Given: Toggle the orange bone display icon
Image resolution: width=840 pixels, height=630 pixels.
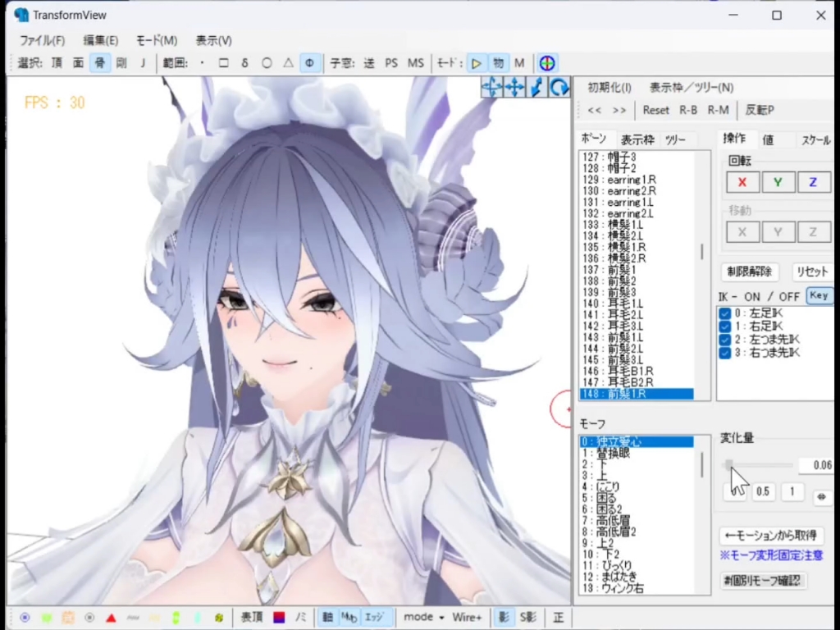Looking at the screenshot, I should 68,618.
